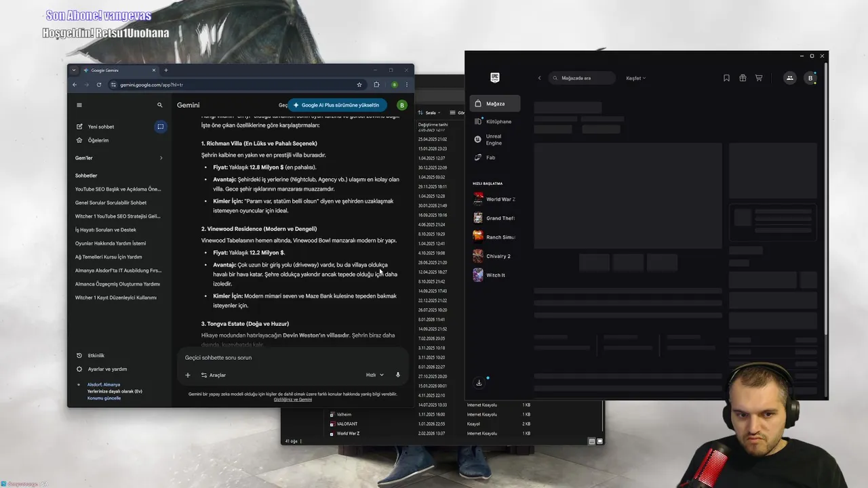Image resolution: width=868 pixels, height=488 pixels.
Task: Open chat 'YouTube SEO Başlık ve Açıklama'
Action: click(118, 189)
